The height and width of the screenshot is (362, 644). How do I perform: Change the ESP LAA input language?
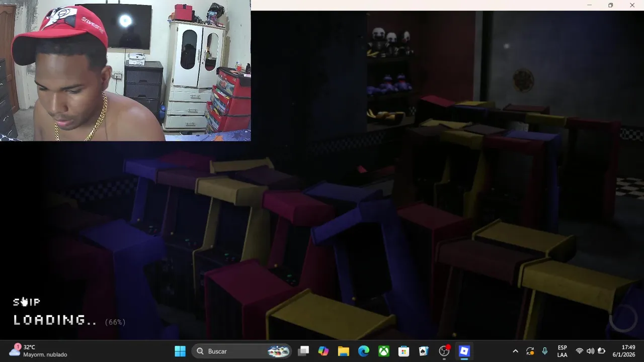[562, 351]
